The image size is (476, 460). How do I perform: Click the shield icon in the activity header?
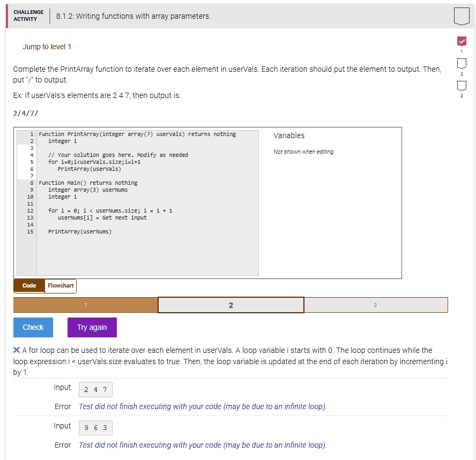click(462, 16)
